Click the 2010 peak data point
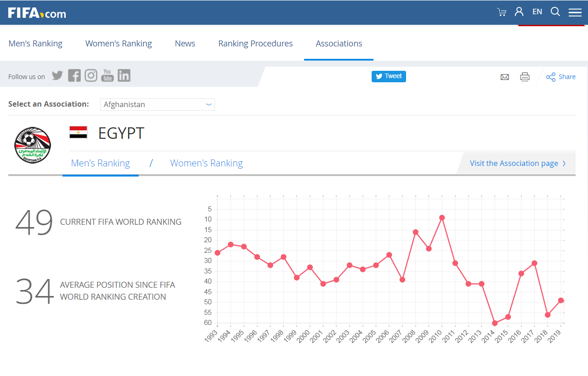Viewport: 588px width, 376px height. 442,217
